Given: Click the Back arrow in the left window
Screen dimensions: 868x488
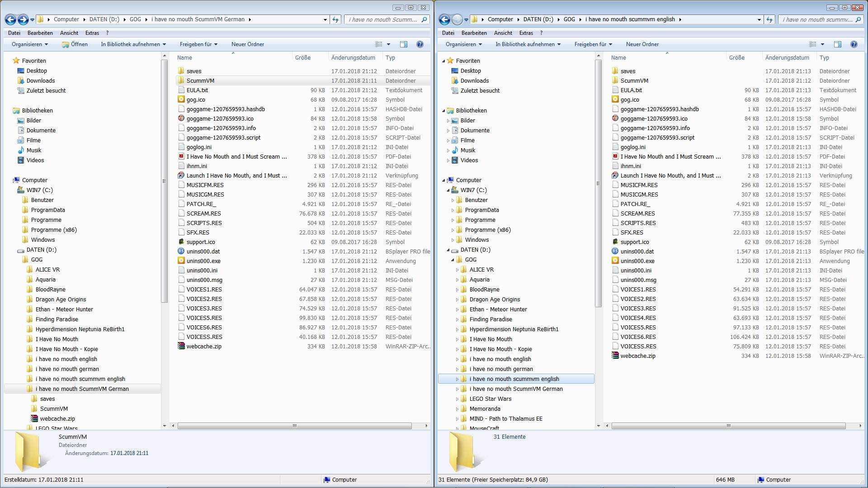Looking at the screenshot, I should 10,19.
